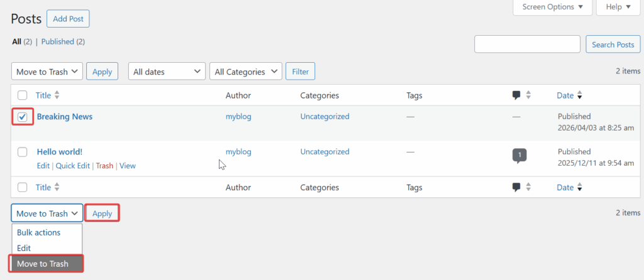Screen dimensions: 644x280
Task: Open the All dates dropdown
Action: pyautogui.click(x=167, y=72)
